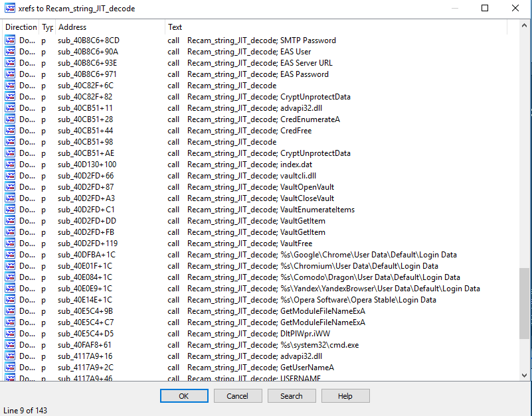Viewport: 532px width, 416px height.
Task: Click the xref icon beside sub_40CB51+98
Action: pyautogui.click(x=10, y=141)
